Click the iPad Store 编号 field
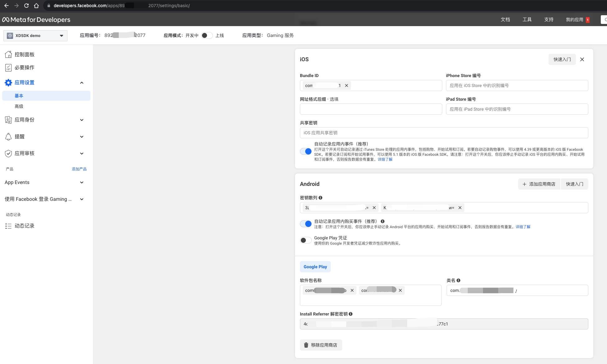The height and width of the screenshot is (364, 607). point(517,109)
